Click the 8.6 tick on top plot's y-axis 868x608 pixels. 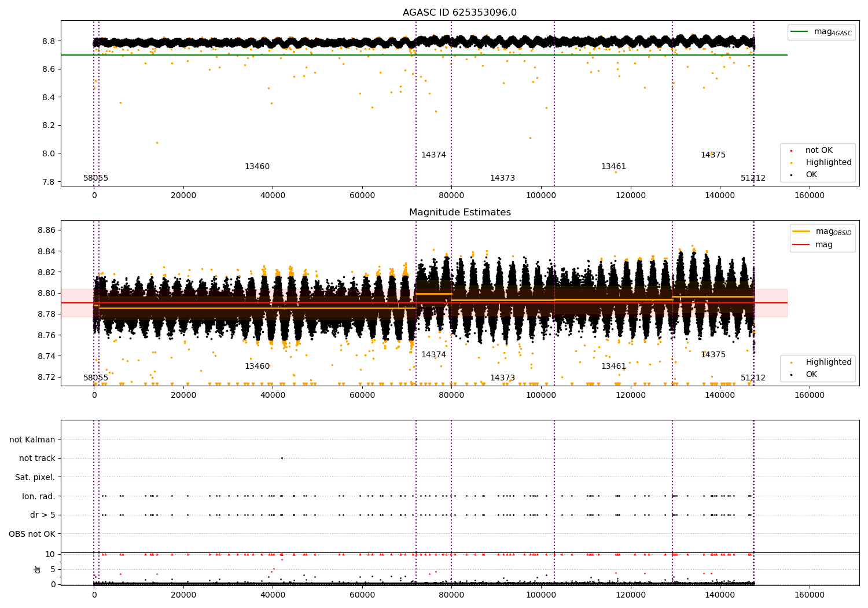coord(48,69)
